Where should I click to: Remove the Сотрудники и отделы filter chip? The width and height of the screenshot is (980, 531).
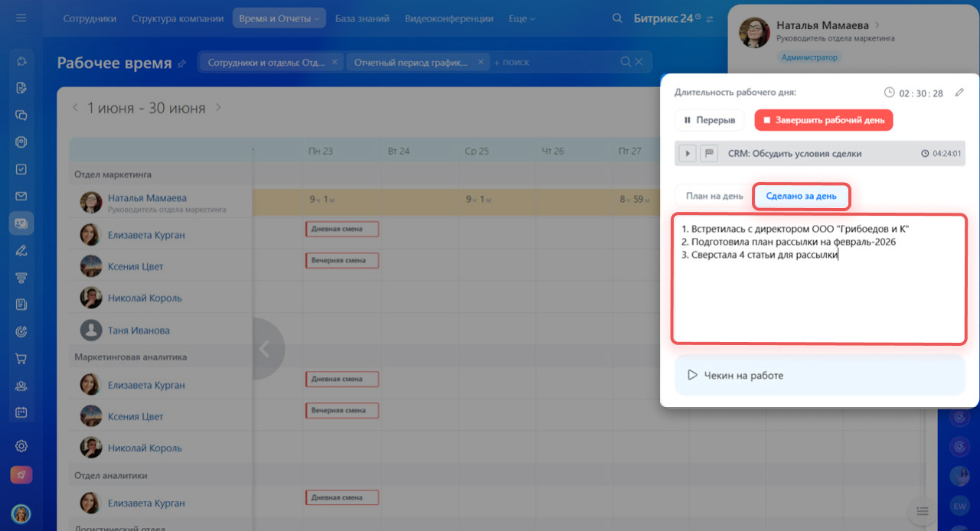(x=335, y=63)
